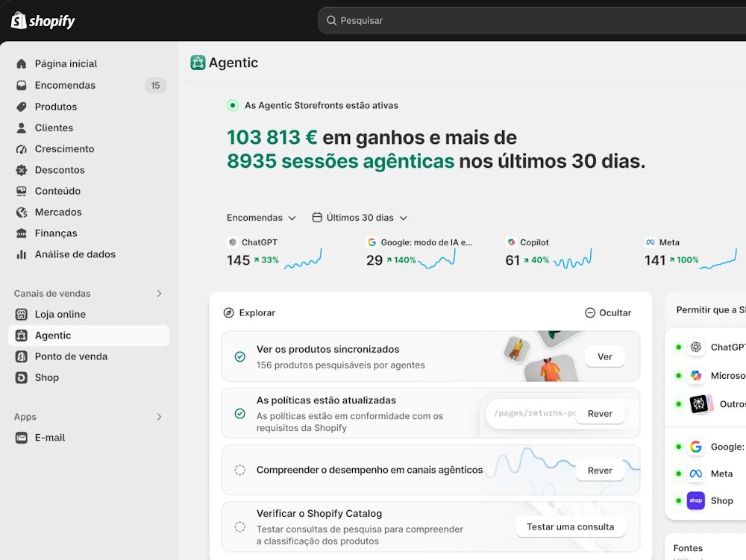Select Mercados in the sidebar menu
Viewport: 746px width, 560px height.
click(x=89, y=212)
